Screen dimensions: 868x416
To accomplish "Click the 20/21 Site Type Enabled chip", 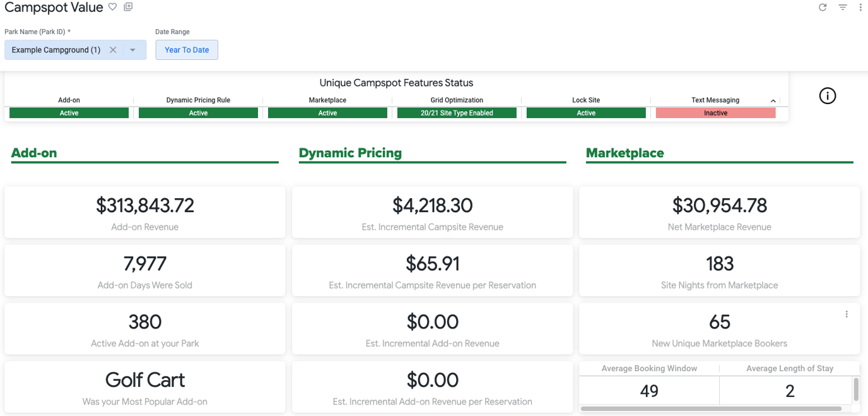I will pos(457,112).
